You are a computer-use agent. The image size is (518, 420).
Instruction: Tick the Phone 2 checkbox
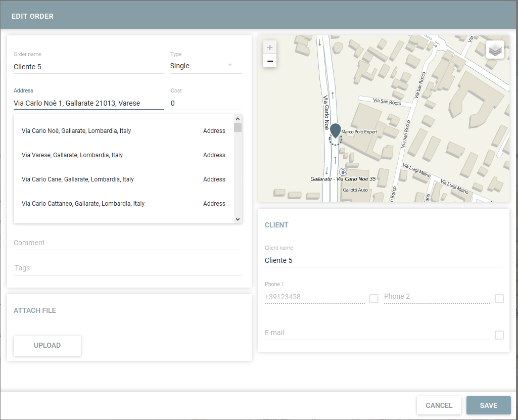click(x=499, y=299)
